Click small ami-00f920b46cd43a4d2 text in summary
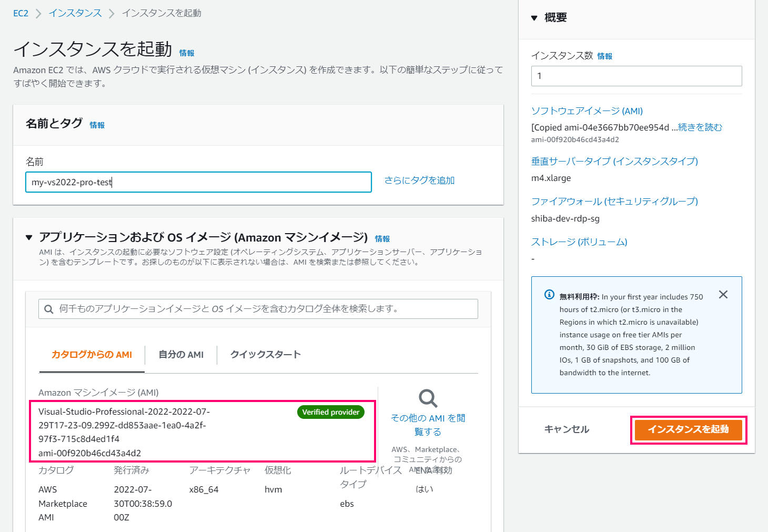The image size is (768, 532). tap(575, 140)
